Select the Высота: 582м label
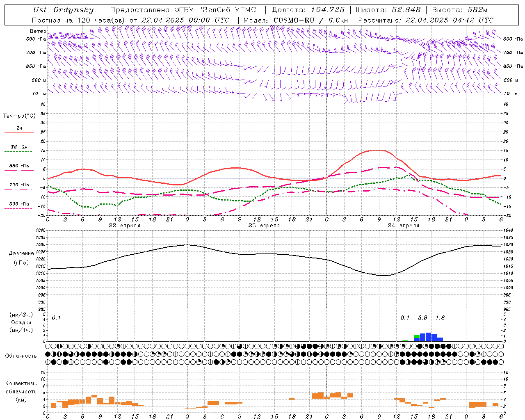The width and height of the screenshot is (525, 420). 460,10
